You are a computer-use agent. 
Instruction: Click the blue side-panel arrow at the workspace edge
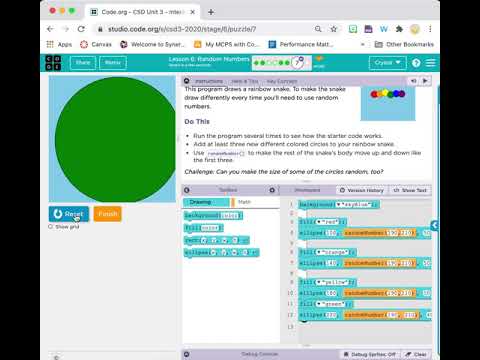tap(434, 226)
